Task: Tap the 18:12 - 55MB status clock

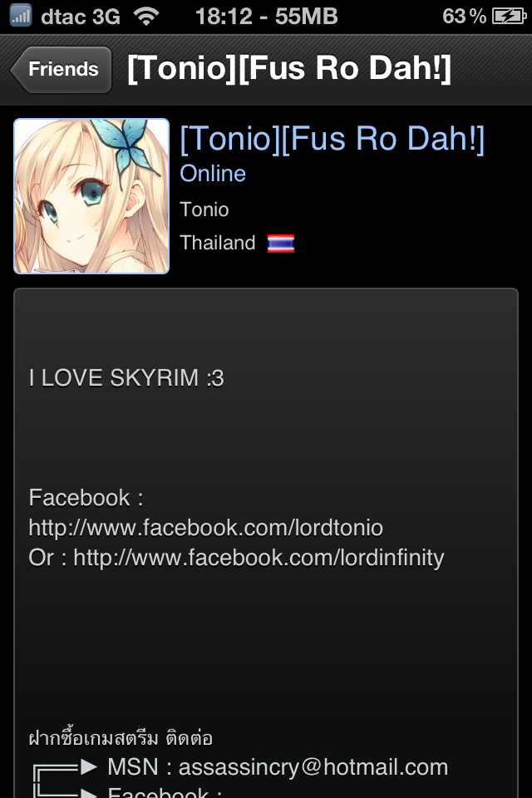Action: click(x=266, y=17)
